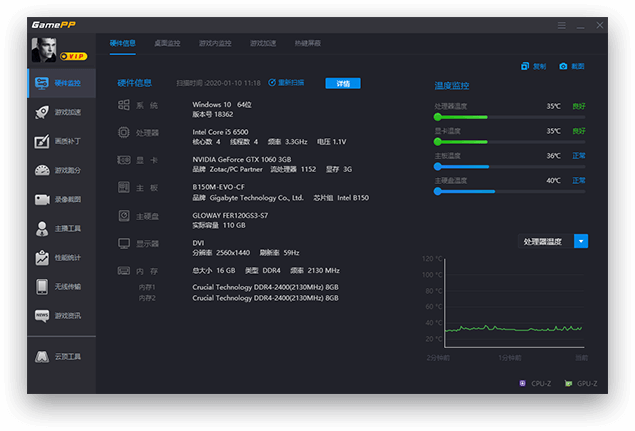Launch CPU-Z from the bottom bar
635x431 pixels.
pos(535,383)
